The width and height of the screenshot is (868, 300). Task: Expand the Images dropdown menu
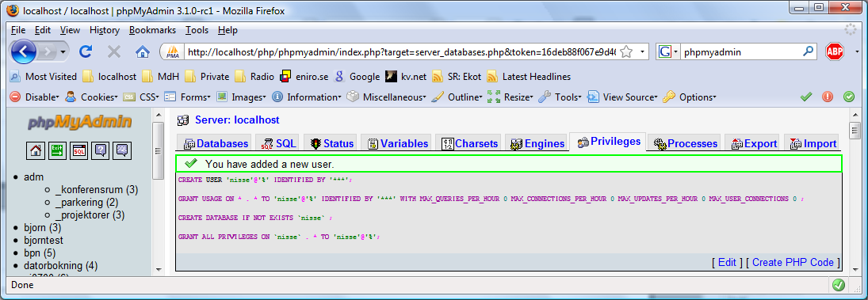tap(241, 97)
